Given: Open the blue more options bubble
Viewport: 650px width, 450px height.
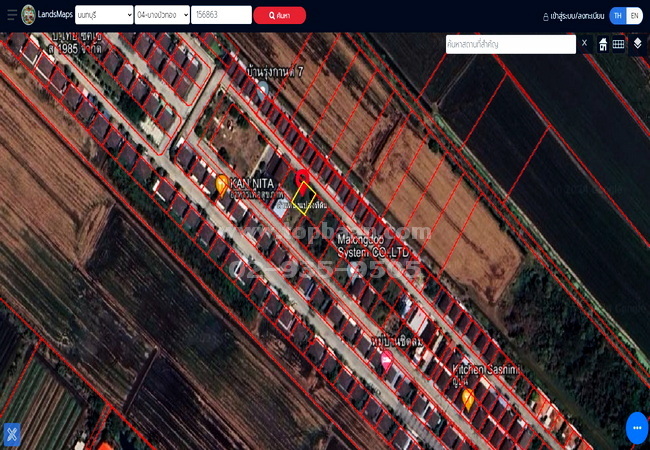Looking at the screenshot, I should 637,427.
